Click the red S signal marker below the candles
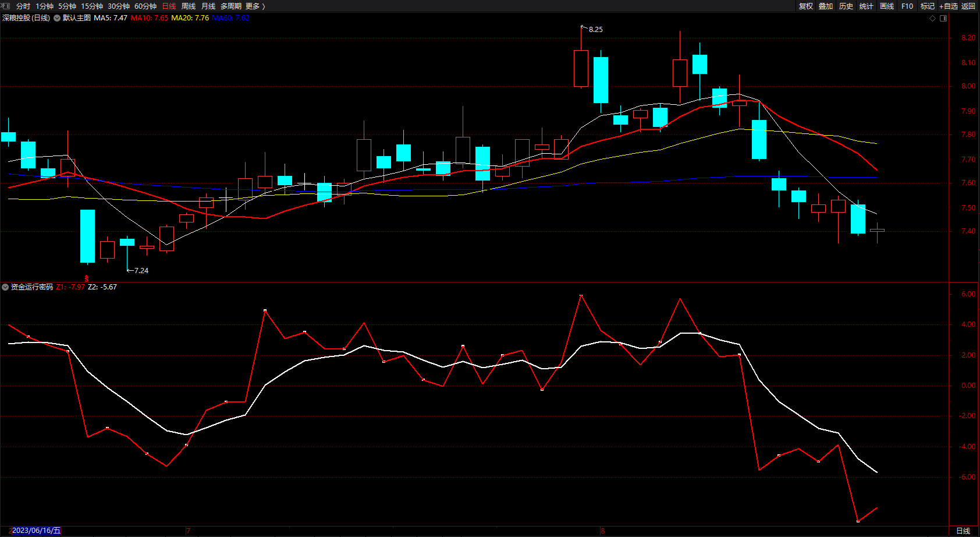This screenshot has width=980, height=537. [x=87, y=278]
